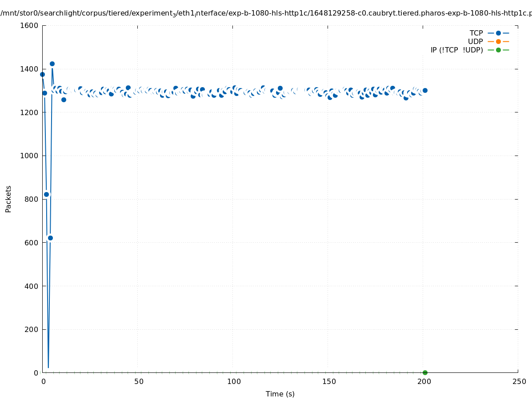Select the TCP peak point near 1420 packets
The image size is (532, 400).
click(52, 64)
